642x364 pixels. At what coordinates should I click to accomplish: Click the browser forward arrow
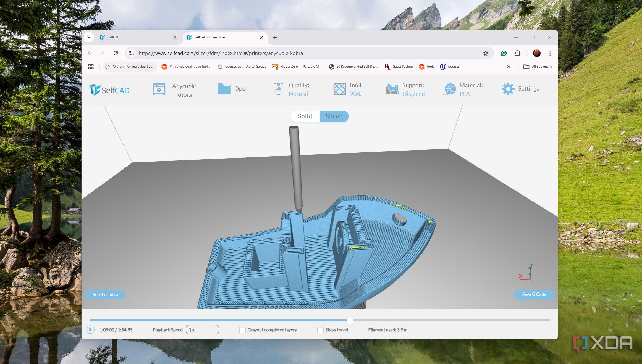[x=103, y=53]
